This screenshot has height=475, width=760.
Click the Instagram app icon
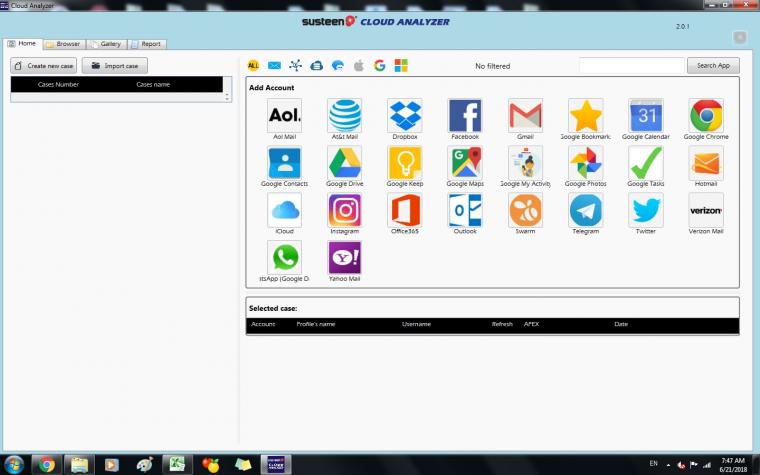(344, 210)
